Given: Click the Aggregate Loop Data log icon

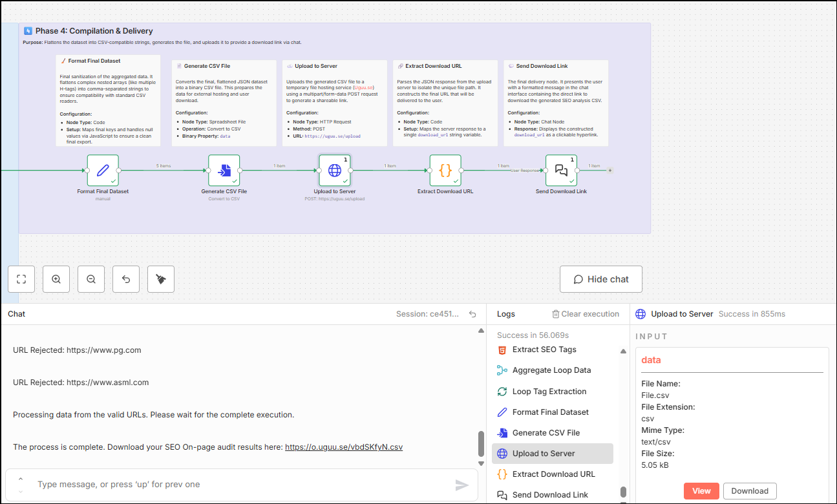Looking at the screenshot, I should click(502, 370).
